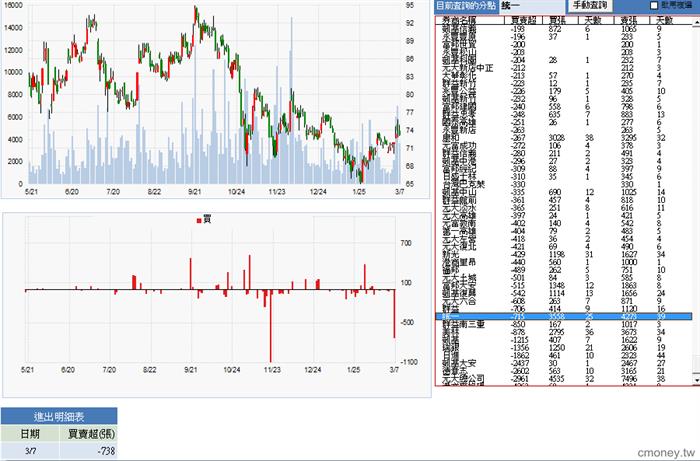This screenshot has width=700, height=461.
Task: Click the list scrollbar up arrow
Action: coord(696,21)
